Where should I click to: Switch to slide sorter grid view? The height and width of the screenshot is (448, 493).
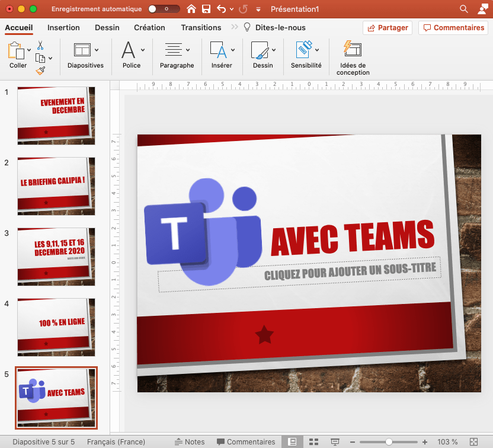tap(314, 442)
